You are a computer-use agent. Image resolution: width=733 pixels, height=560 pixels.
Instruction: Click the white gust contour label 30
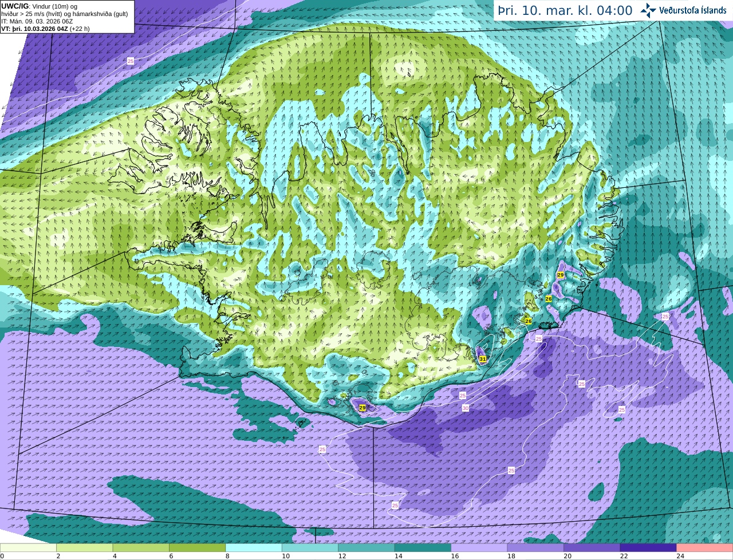click(466, 408)
